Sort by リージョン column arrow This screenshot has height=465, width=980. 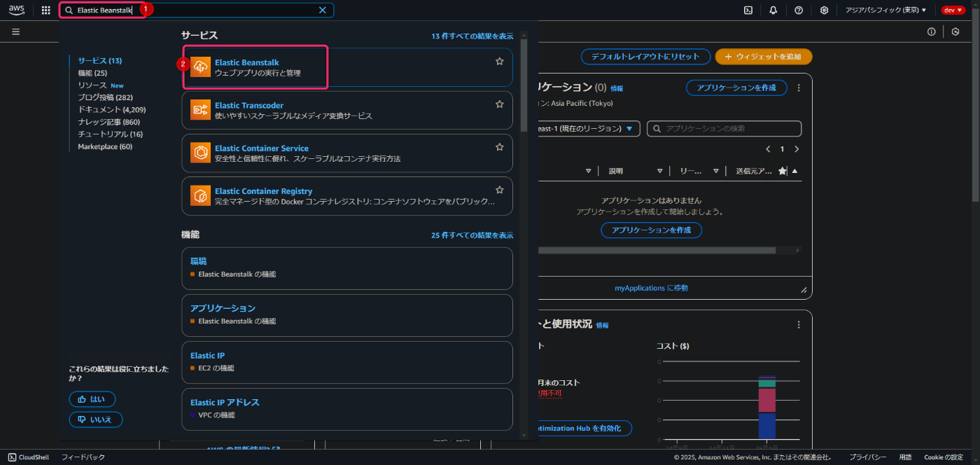click(715, 171)
